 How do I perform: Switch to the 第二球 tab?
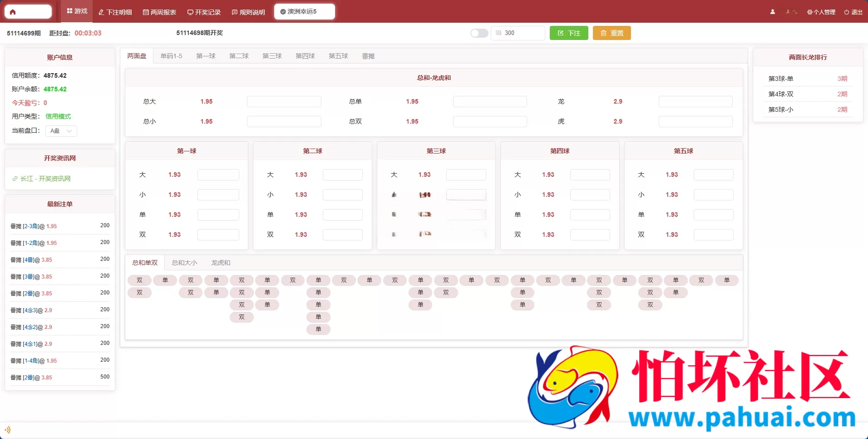pyautogui.click(x=239, y=56)
